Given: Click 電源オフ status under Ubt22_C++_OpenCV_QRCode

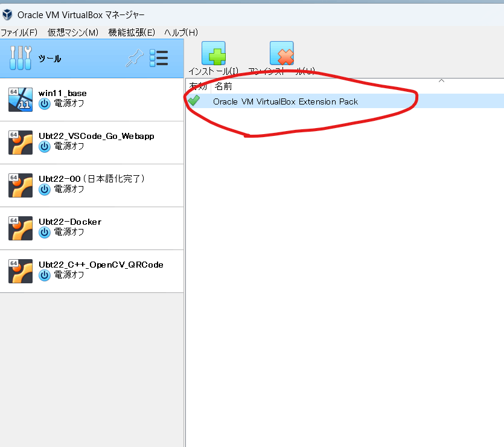Looking at the screenshot, I should pos(69,275).
